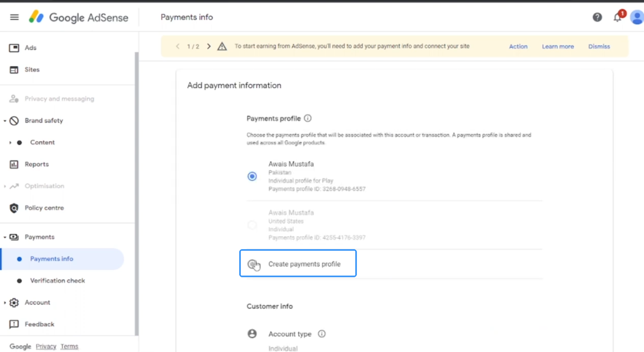Image resolution: width=644 pixels, height=352 pixels.
Task: Show Payments profile info tooltip icon
Action: (x=308, y=118)
